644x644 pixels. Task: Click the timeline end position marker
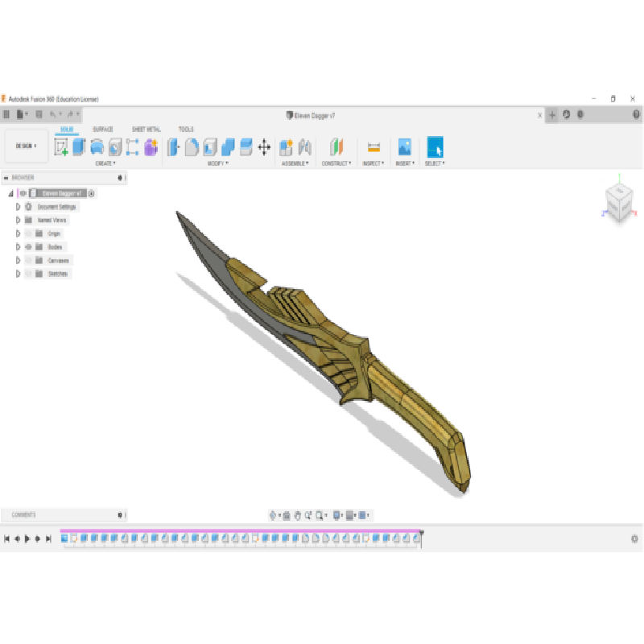click(x=421, y=534)
